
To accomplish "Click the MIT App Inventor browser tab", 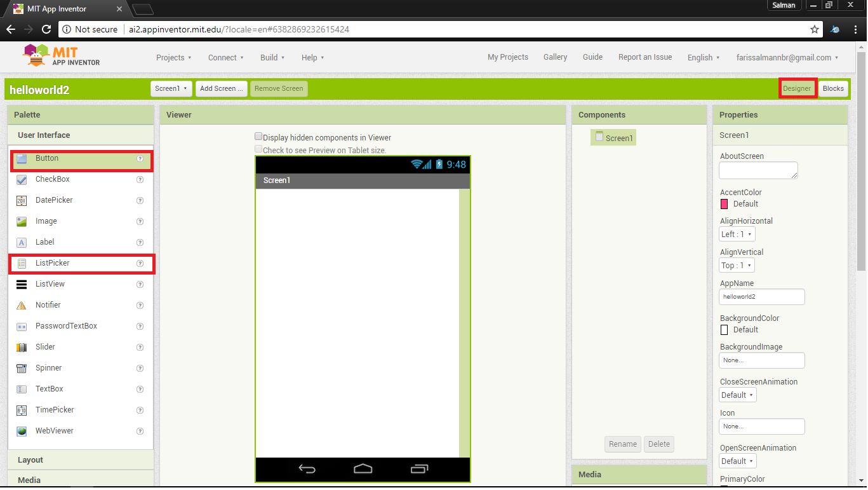I will tap(67, 9).
